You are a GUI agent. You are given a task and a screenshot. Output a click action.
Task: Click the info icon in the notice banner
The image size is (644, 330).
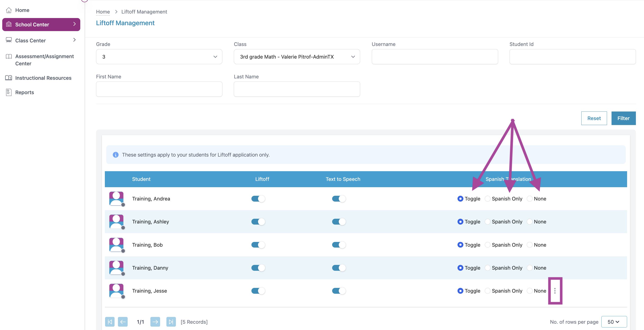[x=115, y=155]
